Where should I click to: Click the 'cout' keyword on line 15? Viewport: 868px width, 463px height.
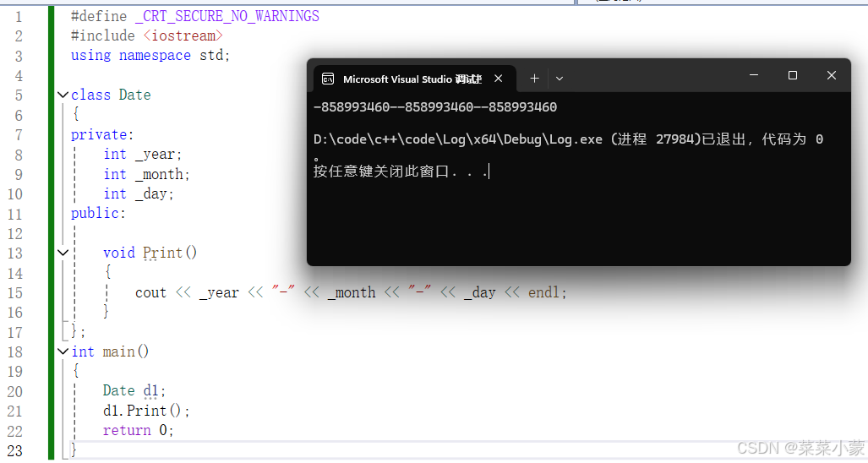(x=150, y=292)
